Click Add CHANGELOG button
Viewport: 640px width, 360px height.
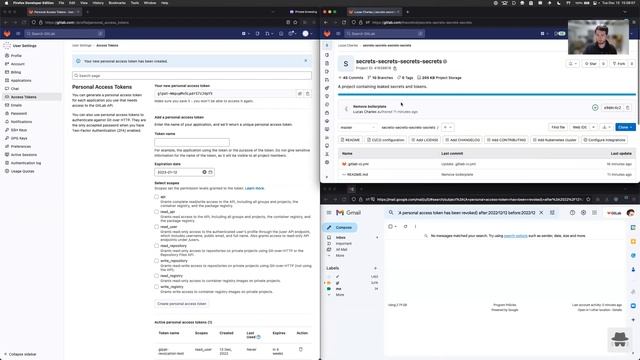pyautogui.click(x=462, y=140)
